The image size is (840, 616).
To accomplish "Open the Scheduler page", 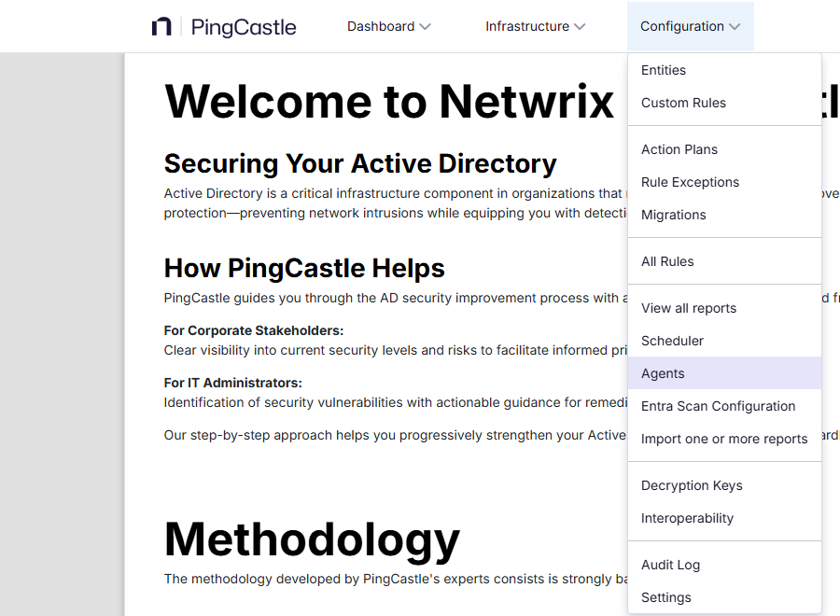I will 724,341.
